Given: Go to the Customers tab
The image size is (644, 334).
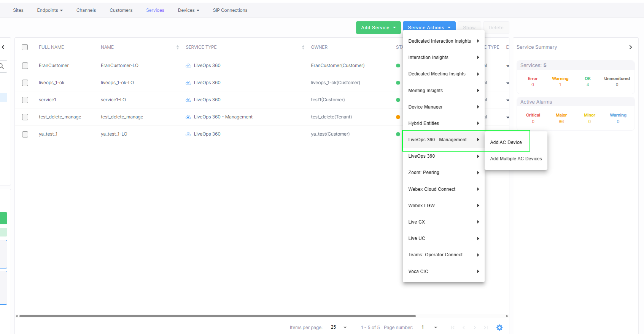Looking at the screenshot, I should (x=121, y=10).
